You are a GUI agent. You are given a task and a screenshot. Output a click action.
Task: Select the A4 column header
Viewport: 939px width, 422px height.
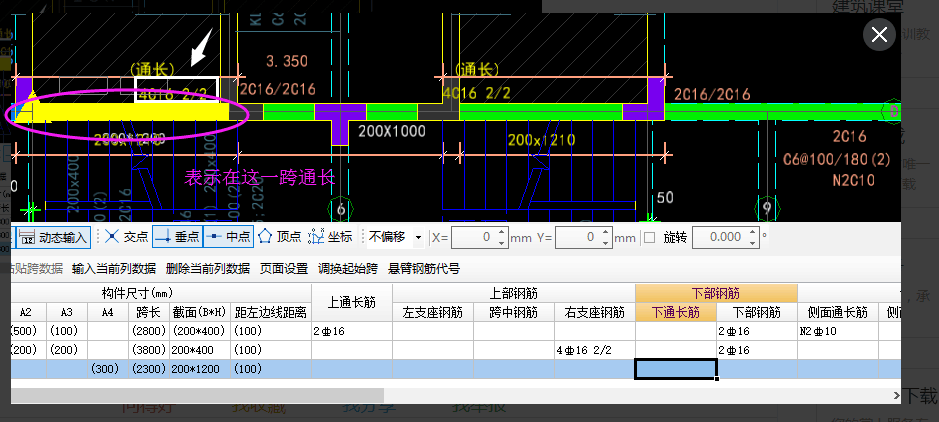pos(108,312)
